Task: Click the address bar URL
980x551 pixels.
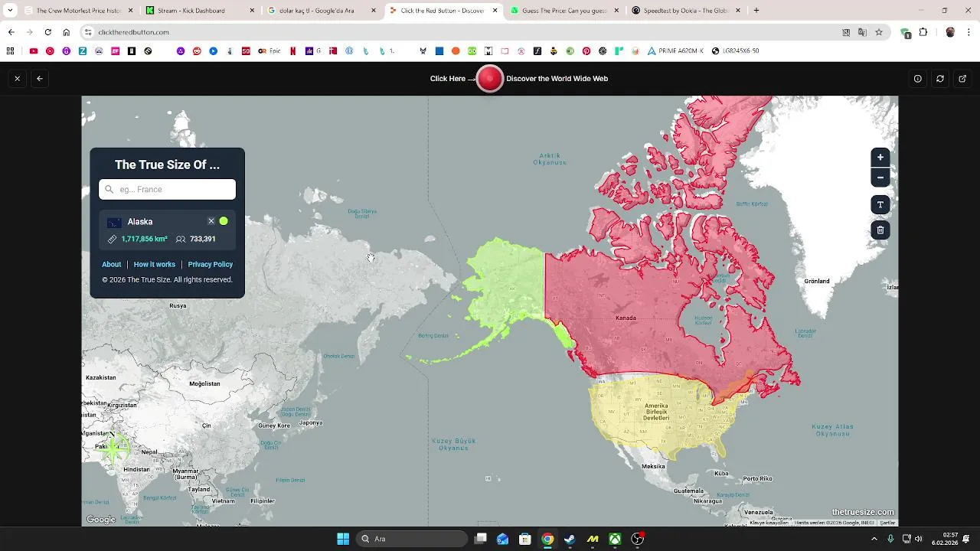Action: [133, 32]
